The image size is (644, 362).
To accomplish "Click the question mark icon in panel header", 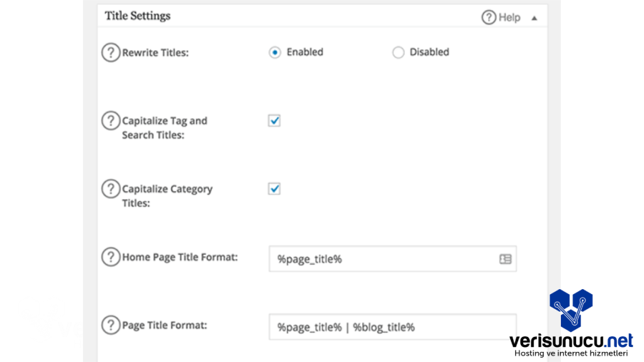I will 489,18.
